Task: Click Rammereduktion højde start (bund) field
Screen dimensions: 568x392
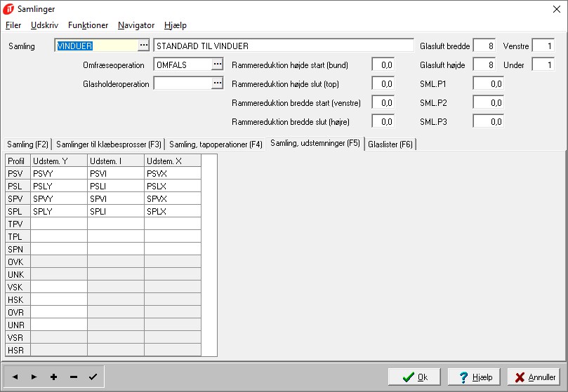Action: pyautogui.click(x=383, y=65)
